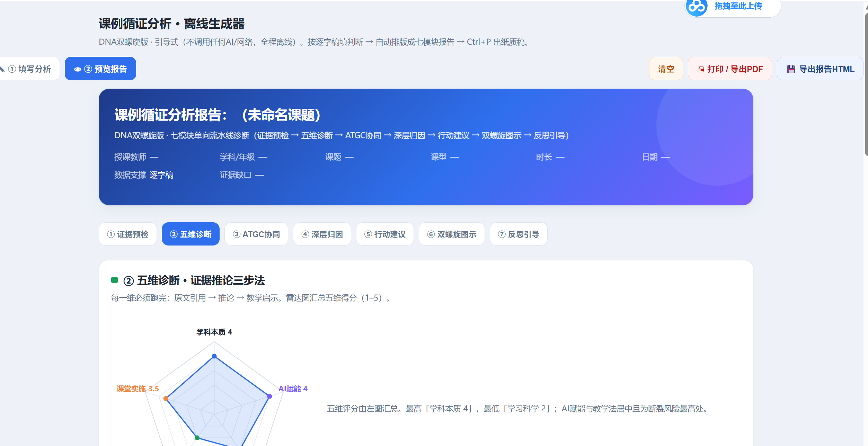Click the page heading 课例循证分析 · 离线生成器
Screen dimensions: 868x446
(171, 24)
